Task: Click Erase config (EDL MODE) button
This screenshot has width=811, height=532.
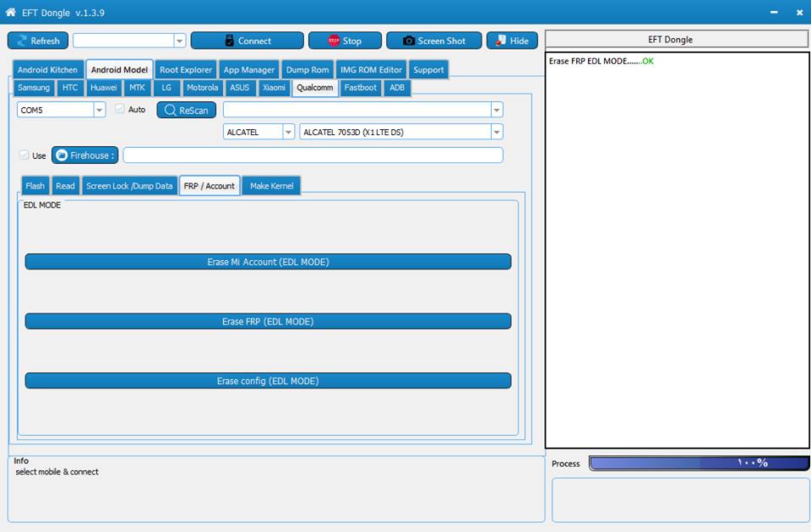Action: [268, 381]
